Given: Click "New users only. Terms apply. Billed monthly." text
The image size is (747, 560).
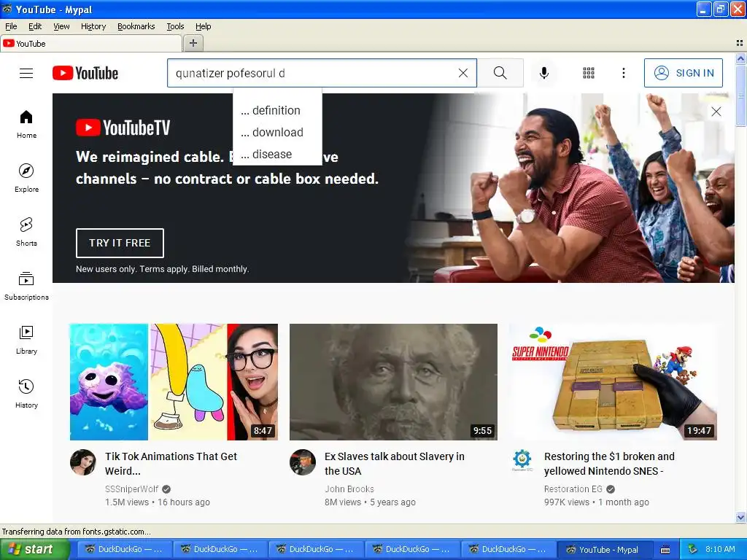Looking at the screenshot, I should [x=163, y=269].
